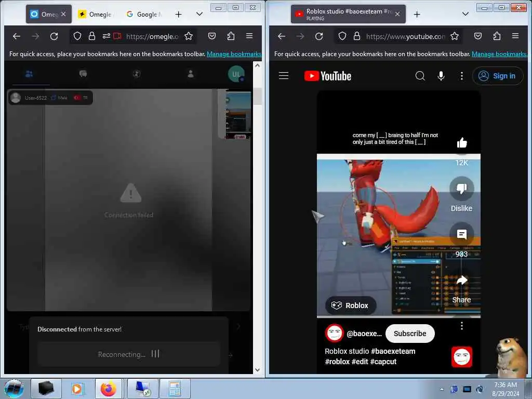Open the Windows Start button
The height and width of the screenshot is (399, 532).
(x=14, y=389)
